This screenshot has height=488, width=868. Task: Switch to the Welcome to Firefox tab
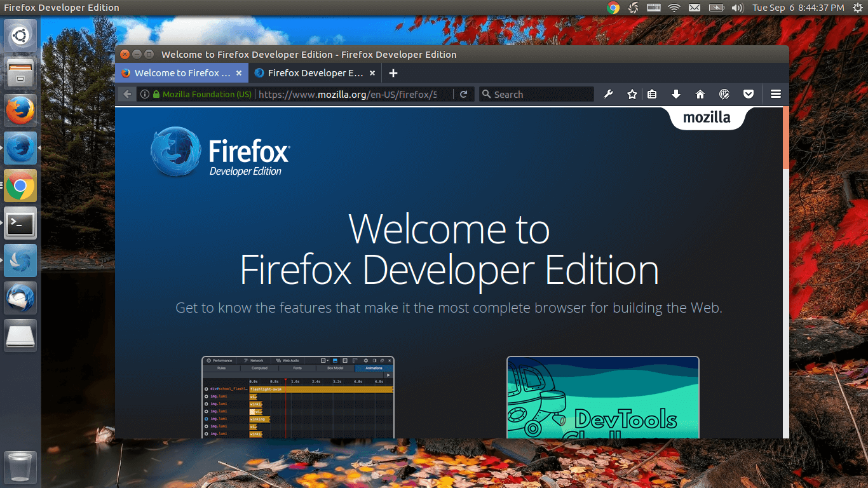click(x=181, y=72)
